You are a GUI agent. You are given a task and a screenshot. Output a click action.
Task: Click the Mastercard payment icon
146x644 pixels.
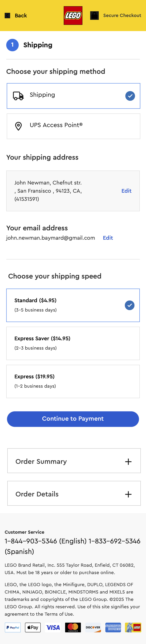tap(73, 627)
